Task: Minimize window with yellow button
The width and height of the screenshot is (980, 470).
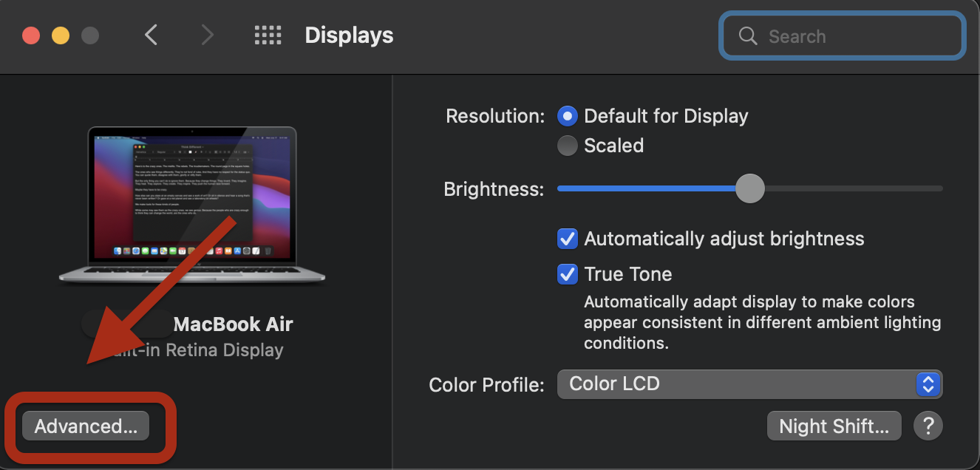Action: (60, 35)
